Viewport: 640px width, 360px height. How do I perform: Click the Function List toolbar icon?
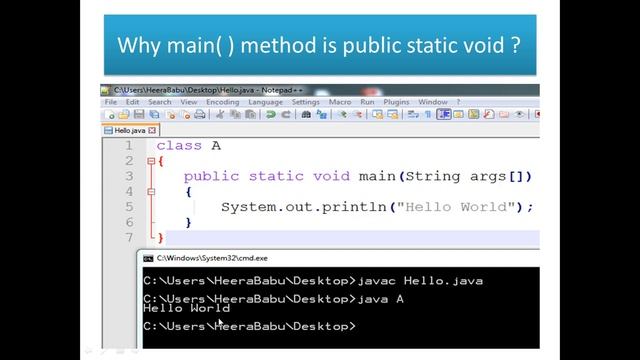489,115
